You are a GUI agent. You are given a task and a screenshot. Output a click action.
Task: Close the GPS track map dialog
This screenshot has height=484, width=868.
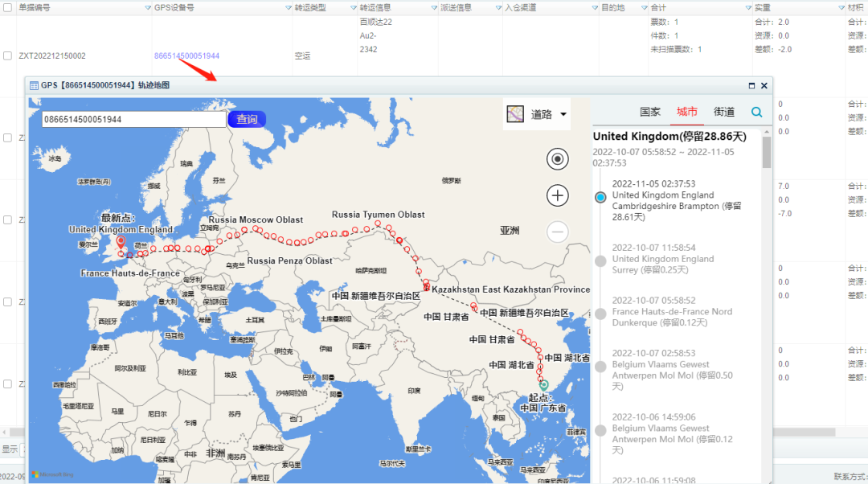click(764, 85)
